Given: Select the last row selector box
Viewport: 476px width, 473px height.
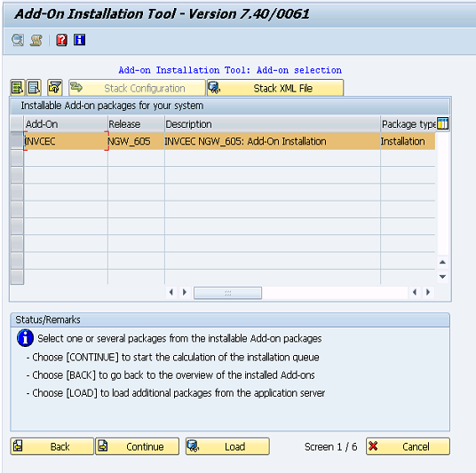Looking at the screenshot, I should (x=17, y=277).
